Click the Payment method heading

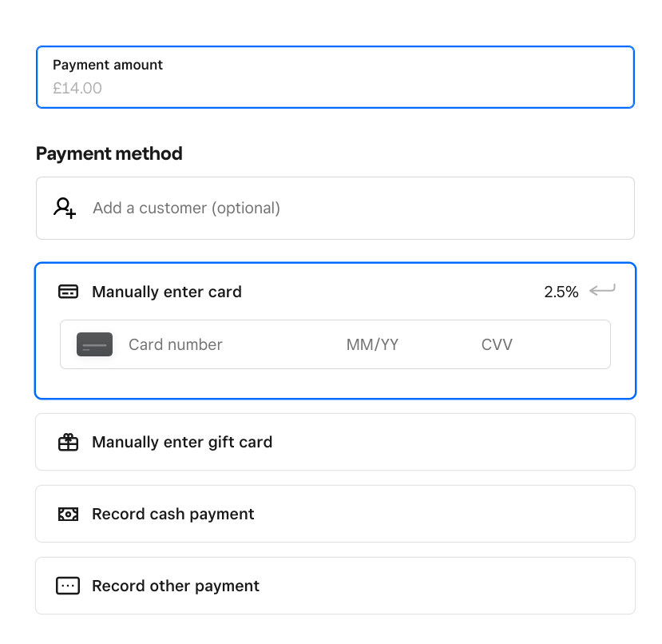[x=109, y=153]
